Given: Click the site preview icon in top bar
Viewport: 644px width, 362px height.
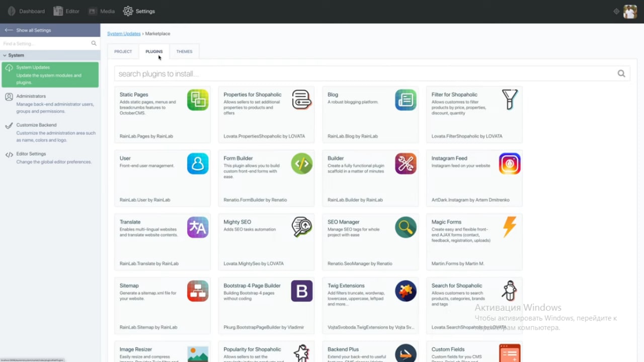Looking at the screenshot, I should (x=616, y=11).
